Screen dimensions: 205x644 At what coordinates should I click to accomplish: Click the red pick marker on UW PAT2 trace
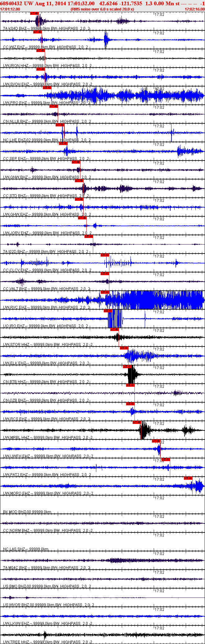click(166, 460)
